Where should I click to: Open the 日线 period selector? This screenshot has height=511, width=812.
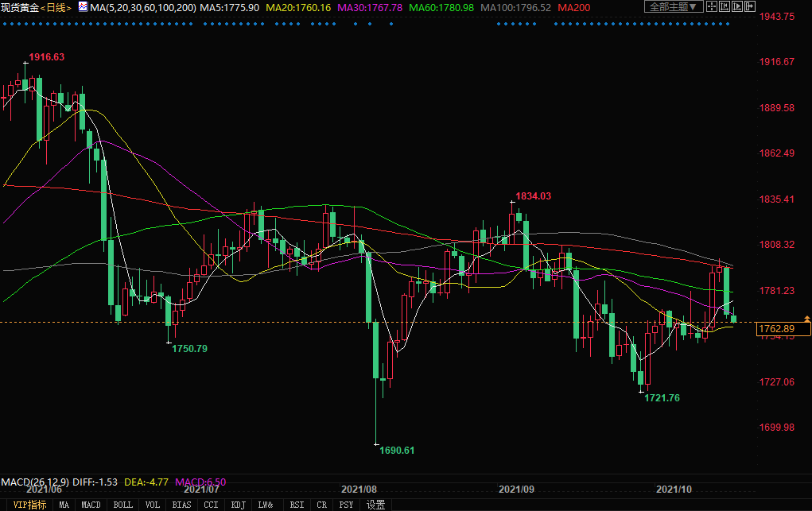[56, 7]
